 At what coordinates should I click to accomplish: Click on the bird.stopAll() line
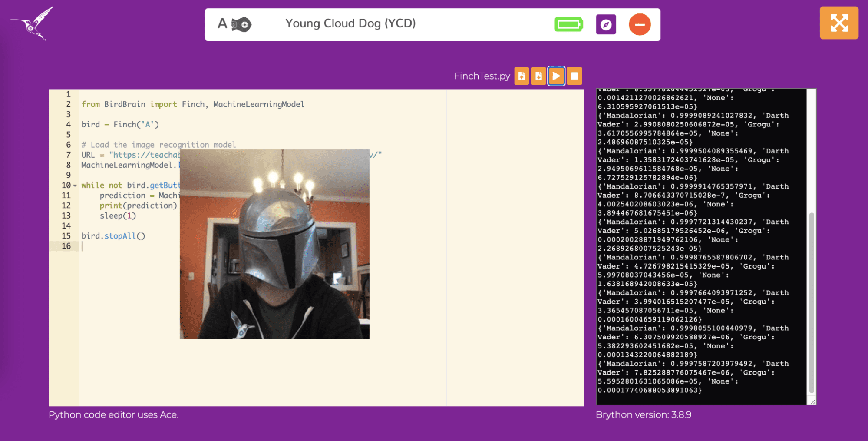[x=113, y=236]
